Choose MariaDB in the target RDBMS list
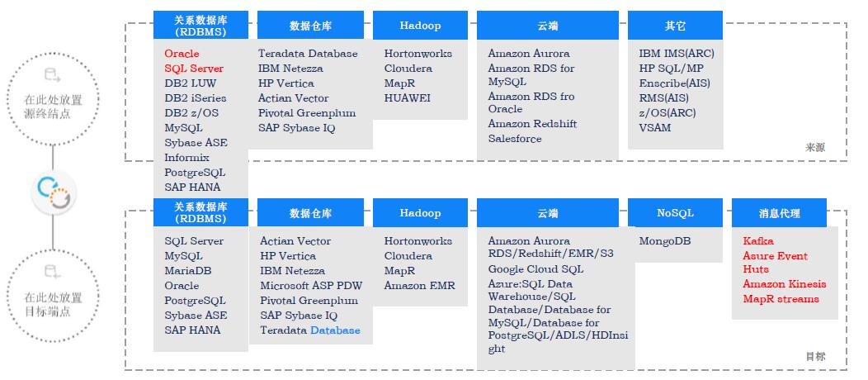 click(188, 271)
